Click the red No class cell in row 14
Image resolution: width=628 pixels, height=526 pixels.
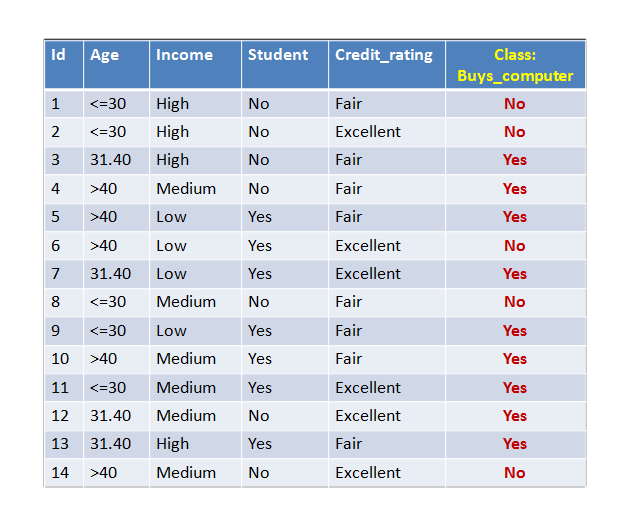click(x=515, y=473)
